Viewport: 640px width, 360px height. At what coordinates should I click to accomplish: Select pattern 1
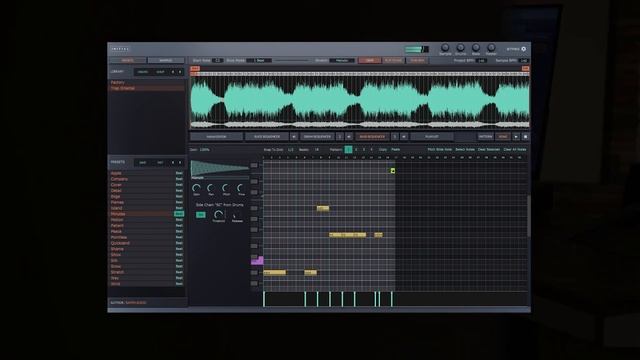pos(348,150)
